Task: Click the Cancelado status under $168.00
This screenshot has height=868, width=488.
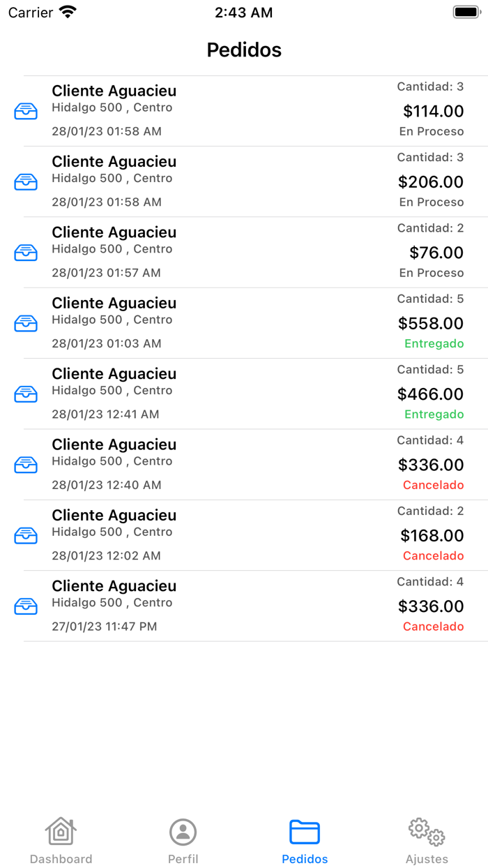Action: [x=433, y=556]
